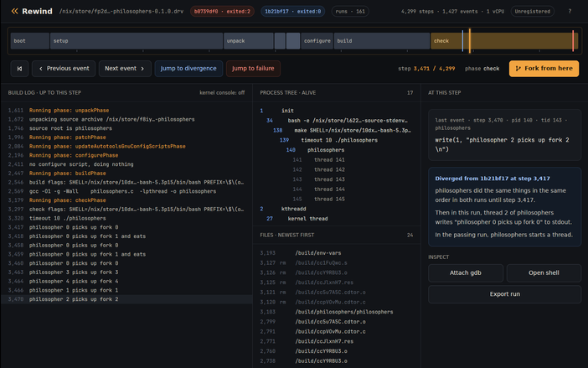Click log line 'Running phase: checkPhase'
The width and height of the screenshot is (588, 368).
126,200
